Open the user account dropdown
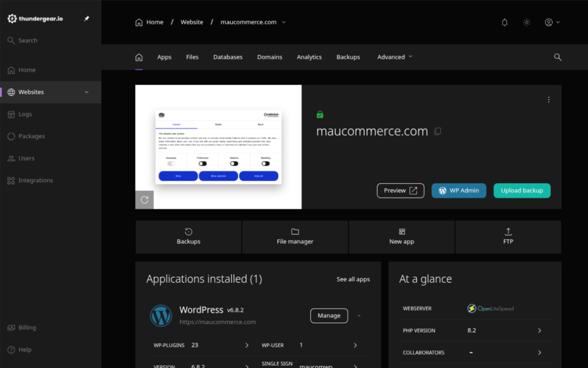The height and width of the screenshot is (368, 588). [x=552, y=22]
